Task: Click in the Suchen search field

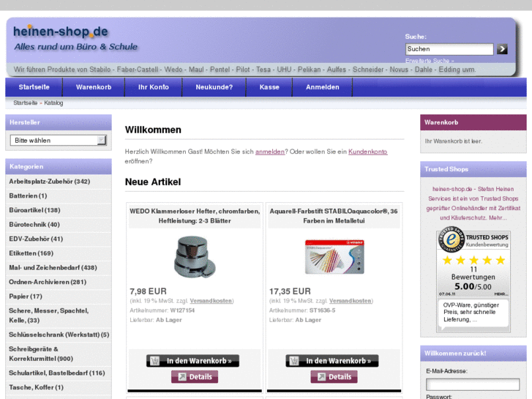Action: tap(449, 49)
